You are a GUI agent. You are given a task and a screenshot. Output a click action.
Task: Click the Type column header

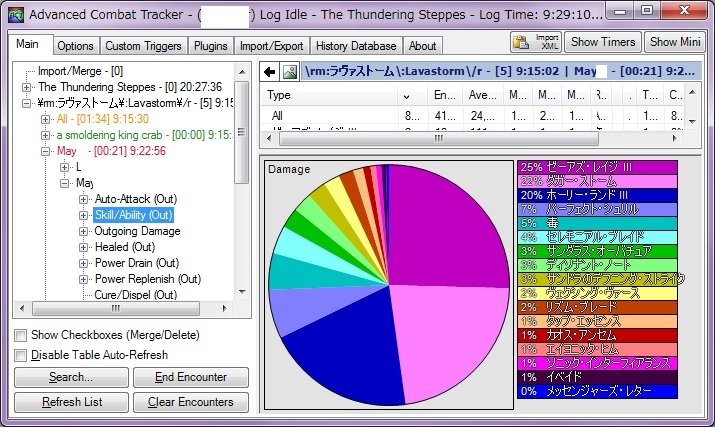[329, 95]
